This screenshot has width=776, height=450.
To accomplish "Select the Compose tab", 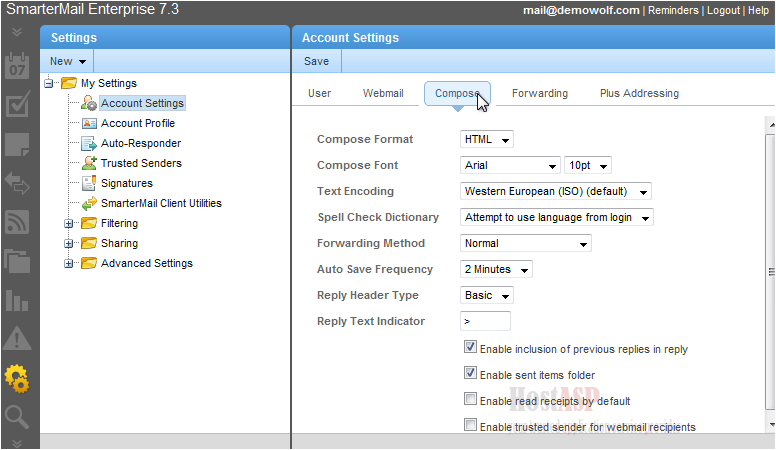I will pyautogui.click(x=457, y=93).
